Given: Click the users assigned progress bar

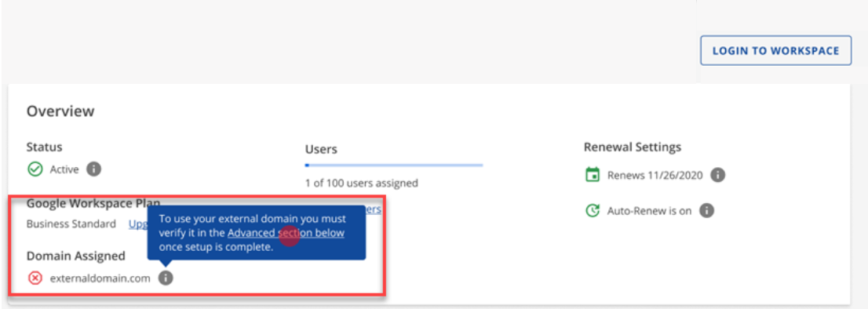Looking at the screenshot, I should click(x=394, y=165).
